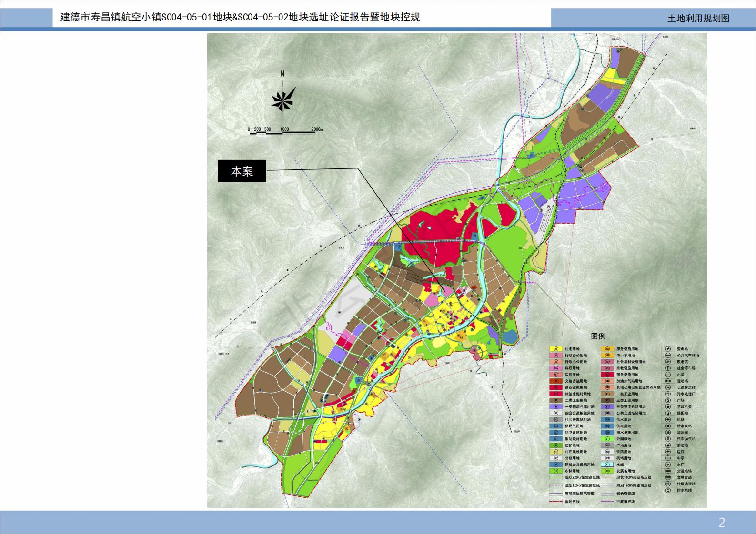Click the 规划界线 red dash-dot line sample
Viewport: 756px width, 534px height.
556,501
